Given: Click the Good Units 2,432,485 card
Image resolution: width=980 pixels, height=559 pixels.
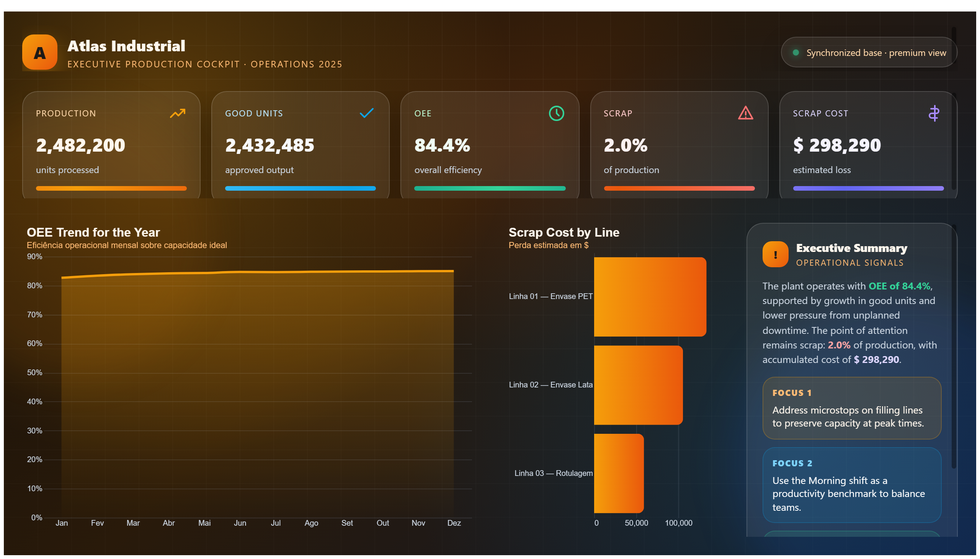Looking at the screenshot, I should (300, 145).
